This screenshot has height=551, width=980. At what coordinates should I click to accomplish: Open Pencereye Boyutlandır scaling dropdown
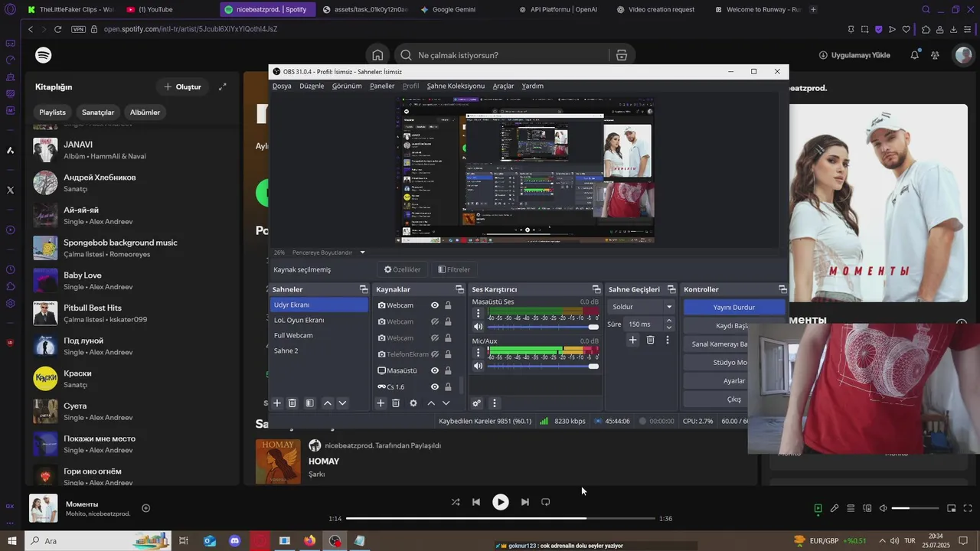(363, 253)
